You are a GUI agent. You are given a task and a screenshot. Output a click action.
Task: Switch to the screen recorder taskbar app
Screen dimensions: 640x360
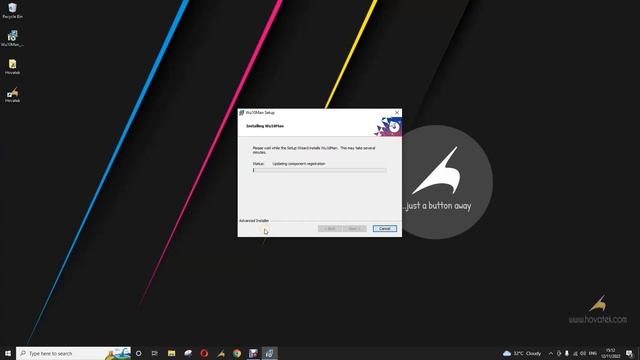(x=253, y=353)
